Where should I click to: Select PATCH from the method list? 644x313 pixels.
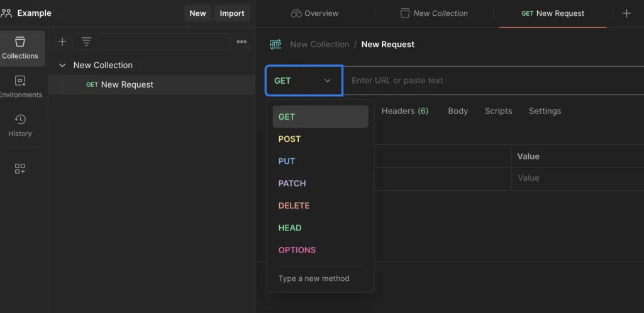(320, 183)
